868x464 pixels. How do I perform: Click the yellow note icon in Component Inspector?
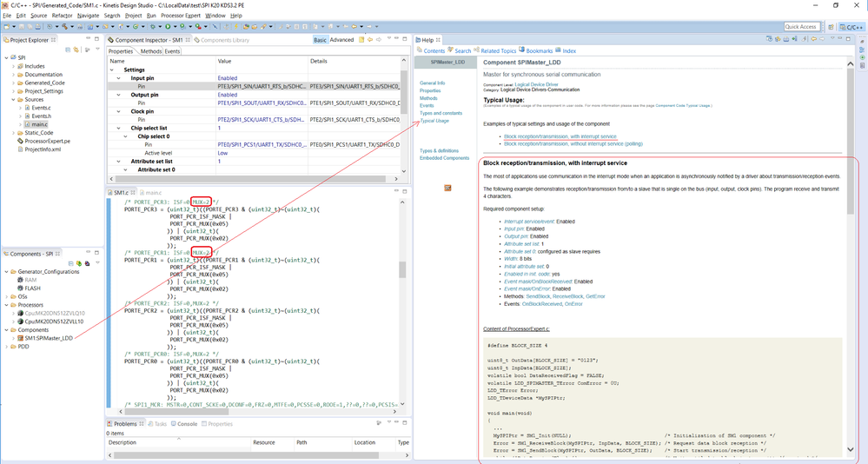point(361,40)
